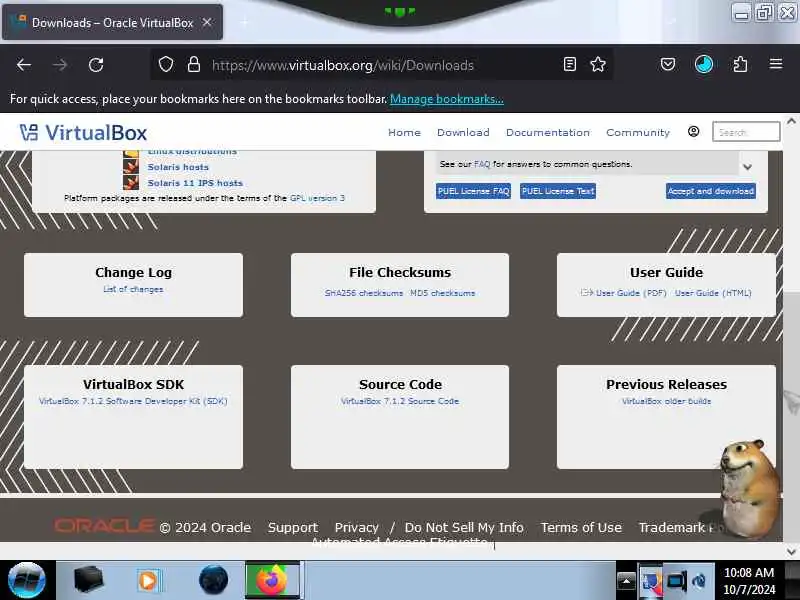Open the FAQ link
Image resolution: width=800 pixels, height=600 pixels.
tap(482, 164)
